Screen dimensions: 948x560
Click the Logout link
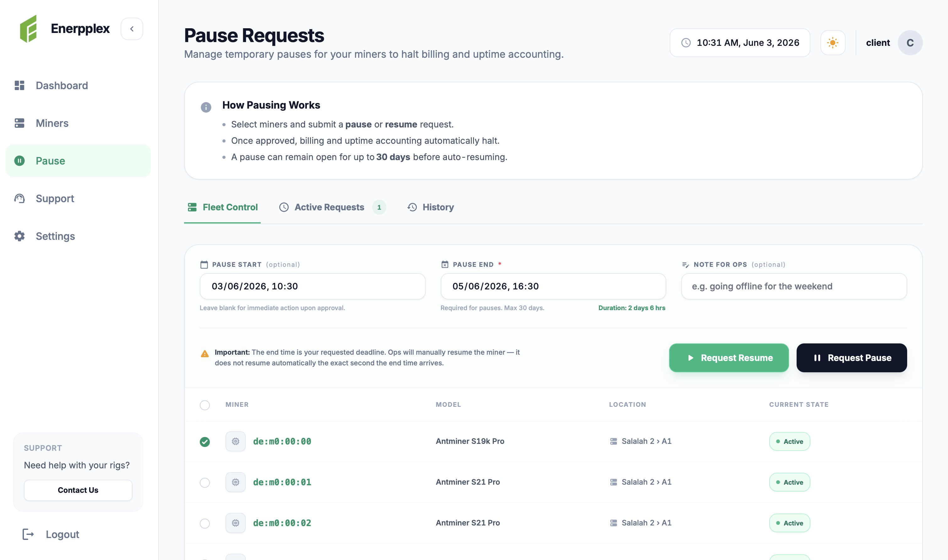[x=51, y=534]
